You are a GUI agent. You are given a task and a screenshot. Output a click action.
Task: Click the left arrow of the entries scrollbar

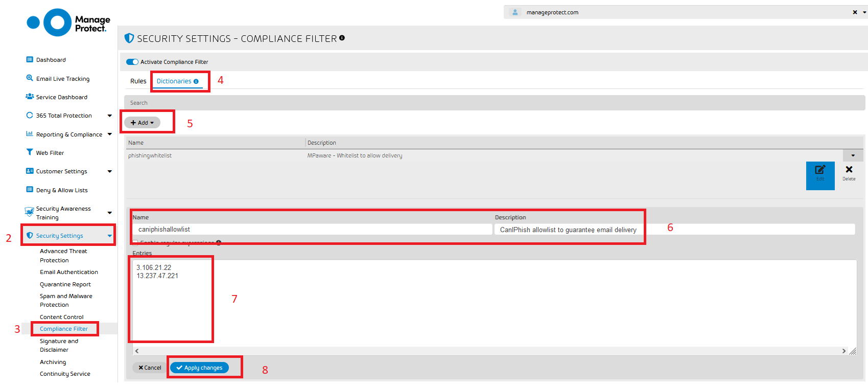pos(137,351)
